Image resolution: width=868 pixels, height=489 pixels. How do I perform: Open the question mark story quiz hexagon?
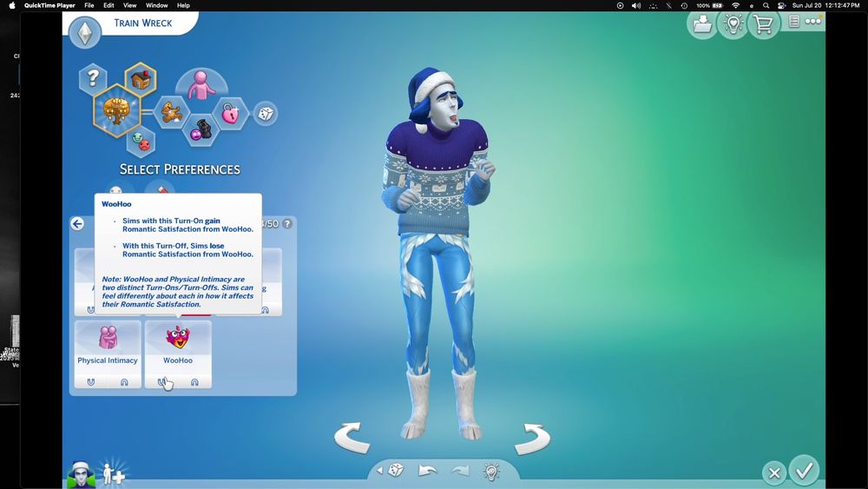(x=93, y=77)
